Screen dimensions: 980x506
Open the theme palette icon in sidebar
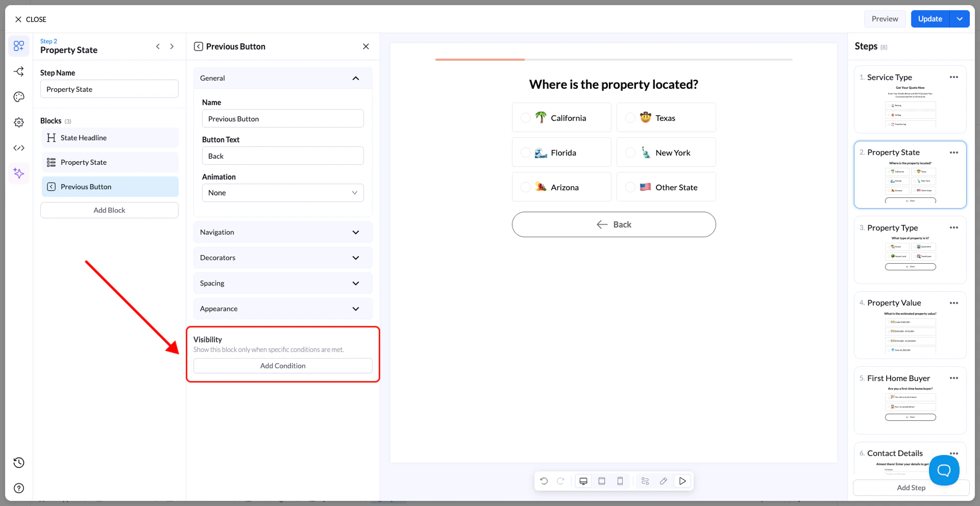tap(19, 97)
